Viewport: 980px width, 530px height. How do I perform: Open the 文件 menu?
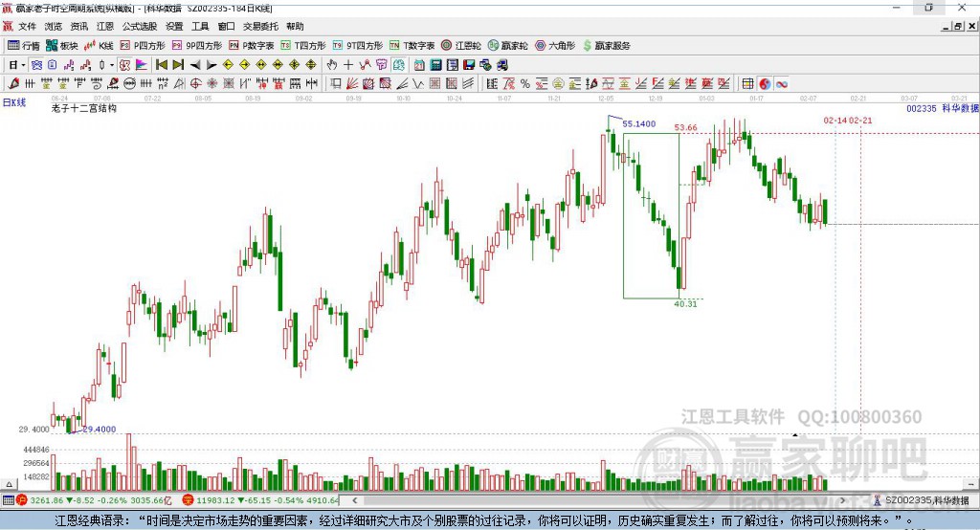click(27, 26)
